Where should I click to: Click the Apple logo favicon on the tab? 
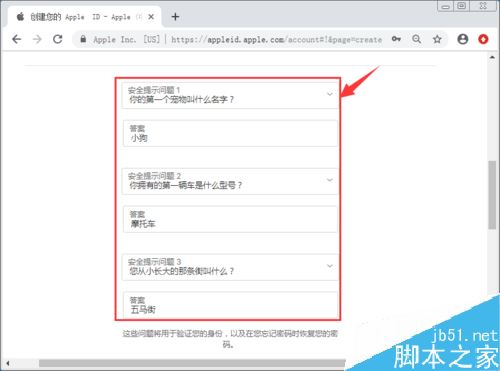[x=20, y=16]
